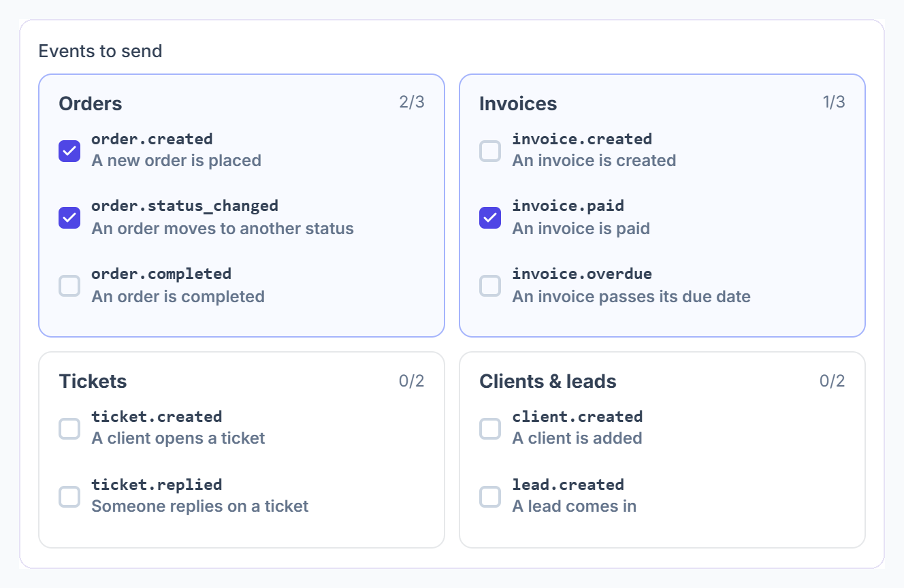Screen dimensions: 904x588
Task: Click "An invoice passes its due date" description
Action: click(632, 297)
